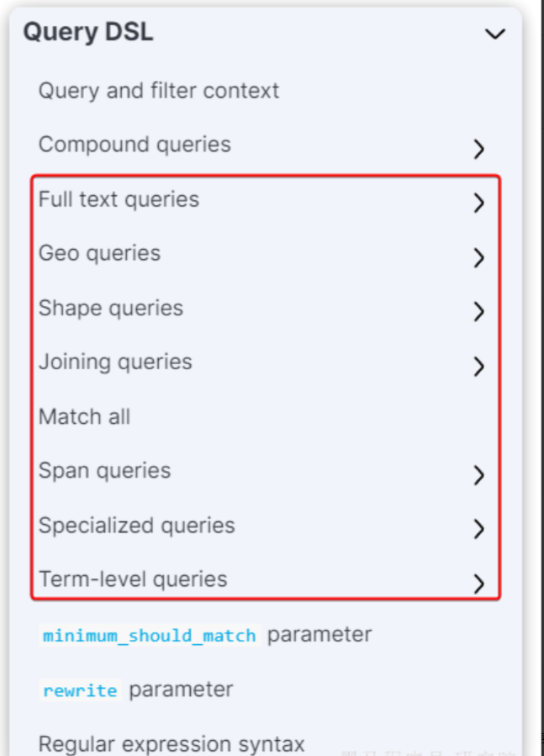
Task: Open the Match all page
Action: [84, 416]
